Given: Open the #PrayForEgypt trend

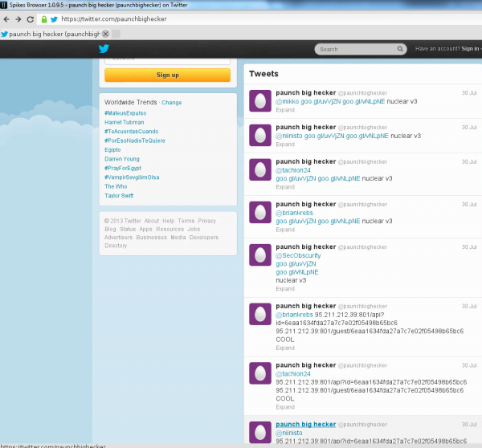Looking at the screenshot, I should tap(121, 168).
